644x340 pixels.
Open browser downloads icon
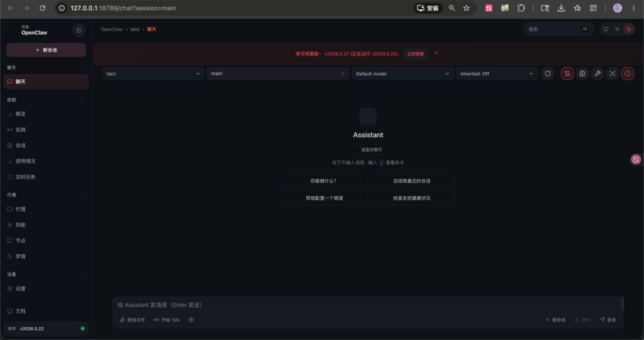tap(561, 8)
